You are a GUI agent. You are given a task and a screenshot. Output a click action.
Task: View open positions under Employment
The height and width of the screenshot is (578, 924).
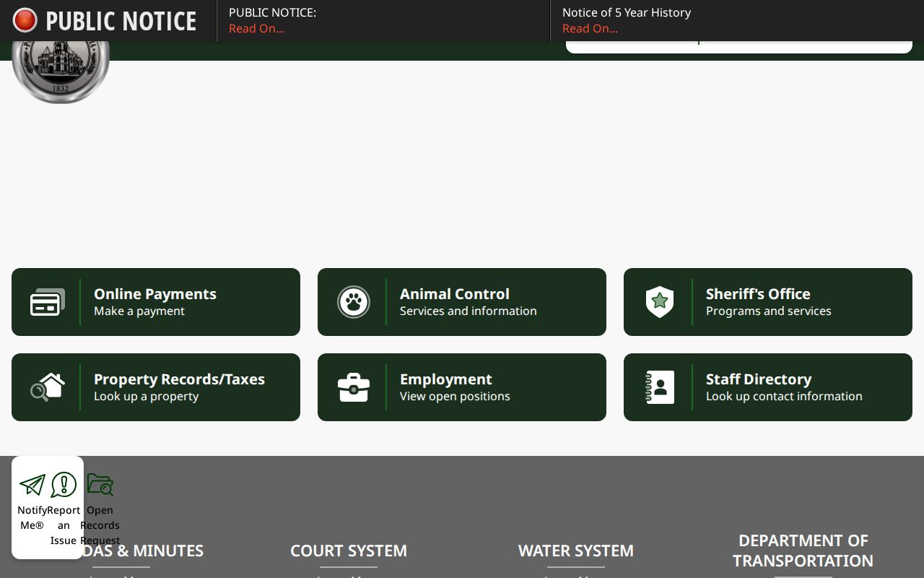click(462, 387)
